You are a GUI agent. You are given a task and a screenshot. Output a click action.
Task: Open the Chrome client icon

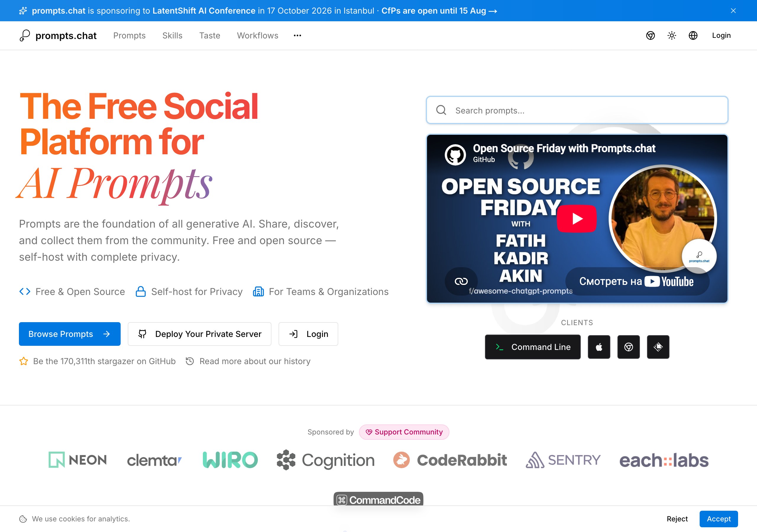(x=628, y=347)
